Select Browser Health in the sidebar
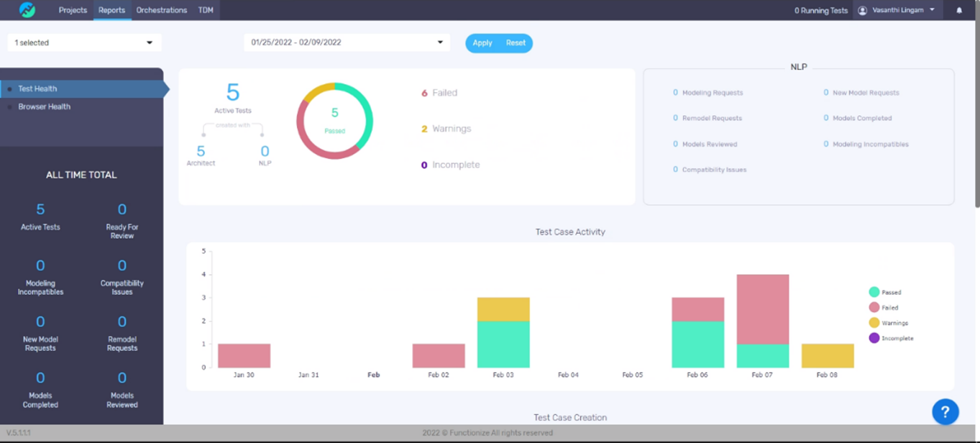This screenshot has height=443, width=980. (45, 106)
